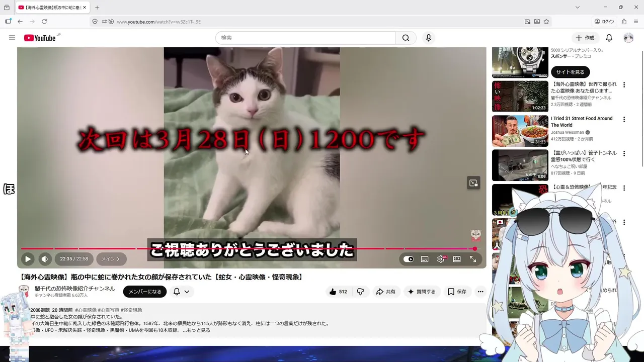Open options for 心霊＆恐怖映像 記念 video
This screenshot has height=362, width=644.
624,188
